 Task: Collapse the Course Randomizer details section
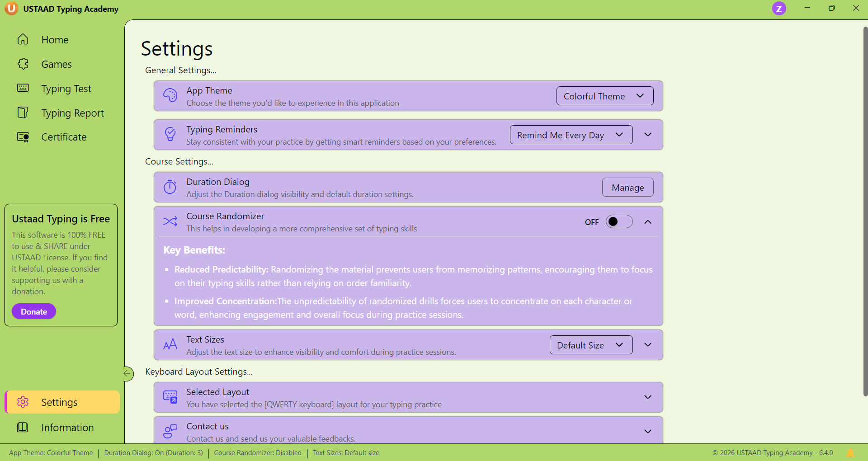pyautogui.click(x=648, y=221)
